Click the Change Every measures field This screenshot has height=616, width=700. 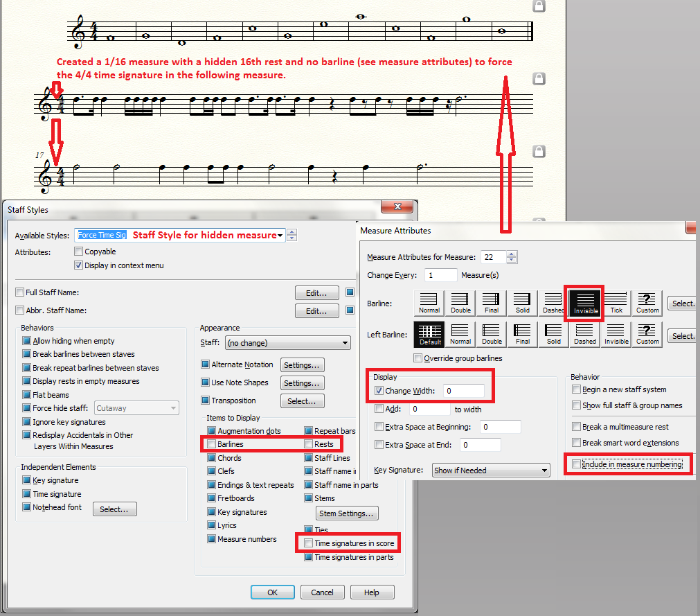[440, 275]
